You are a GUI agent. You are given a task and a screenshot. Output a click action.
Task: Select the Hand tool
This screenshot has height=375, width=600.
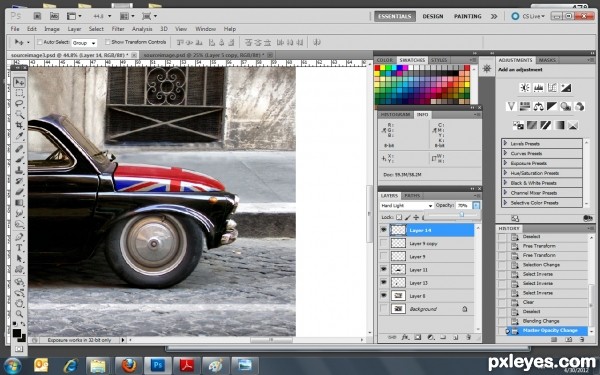pyautogui.click(x=19, y=303)
